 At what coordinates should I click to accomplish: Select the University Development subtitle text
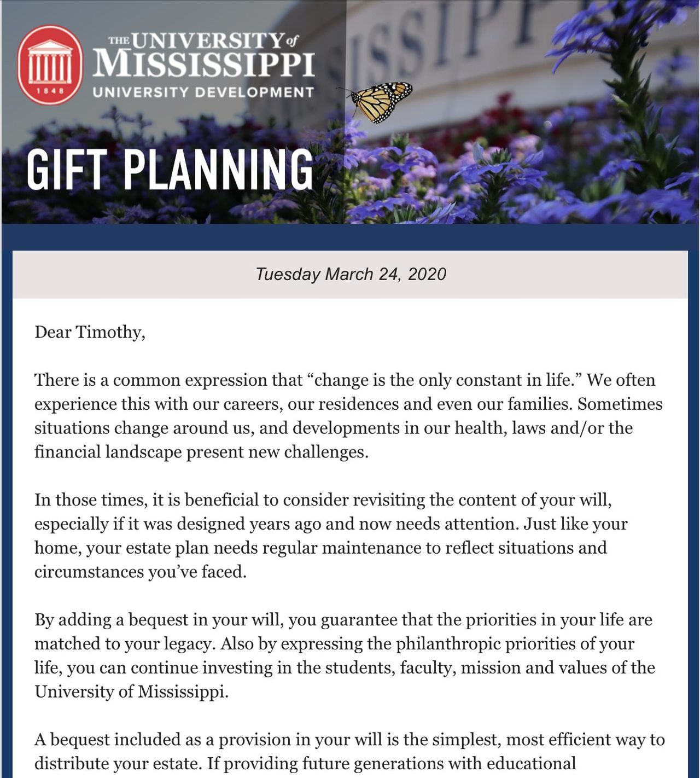click(x=203, y=92)
